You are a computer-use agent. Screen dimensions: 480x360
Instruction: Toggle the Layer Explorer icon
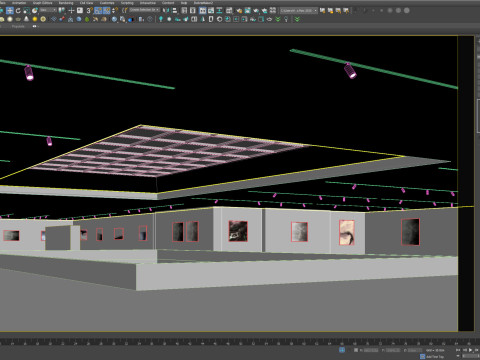(x=193, y=10)
